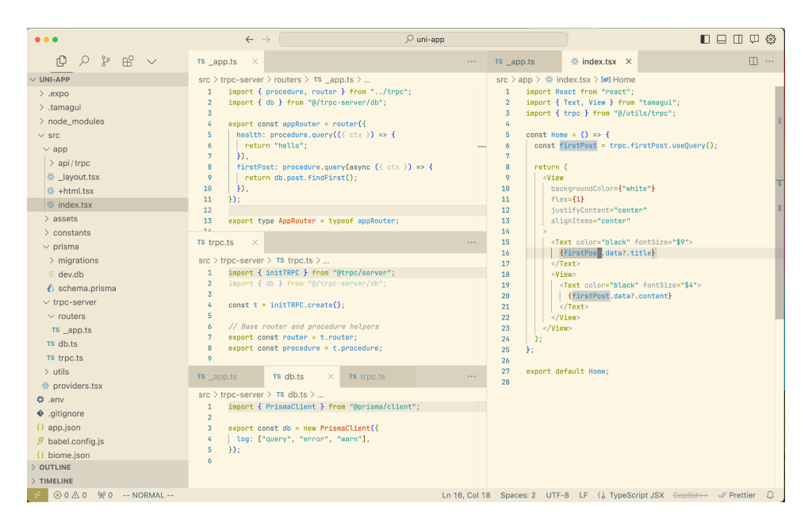Collapse the UNI-APP root folder
This screenshot has width=812, height=530.
108,79
